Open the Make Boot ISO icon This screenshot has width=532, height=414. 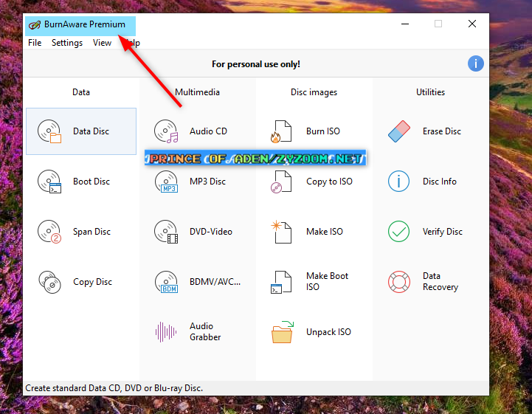coord(281,282)
